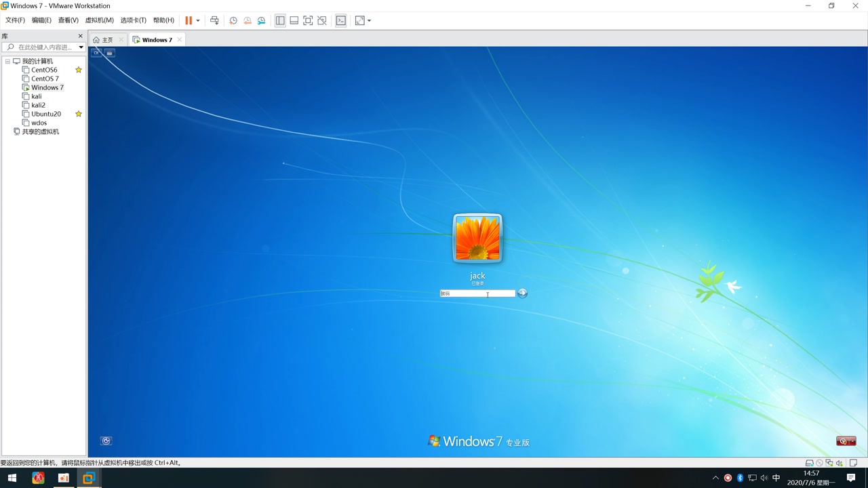Open the message log icon in status bar
Image resolution: width=868 pixels, height=488 pixels.
point(853,463)
